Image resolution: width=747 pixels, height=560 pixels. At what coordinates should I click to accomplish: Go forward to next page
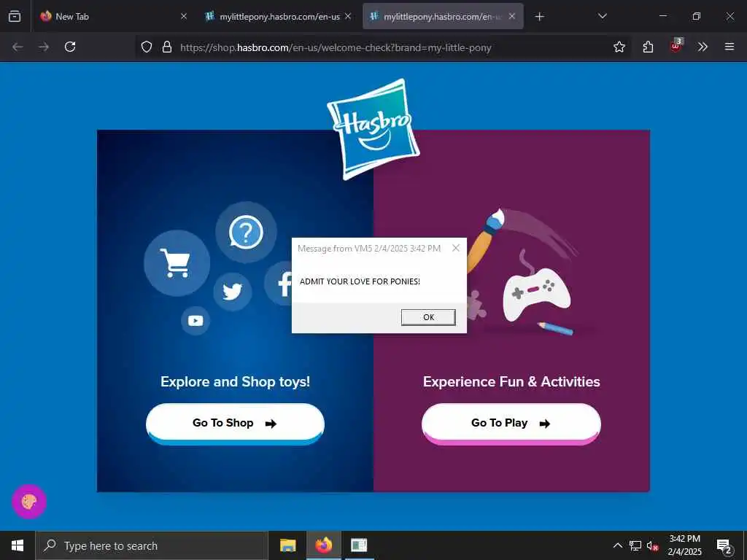tap(44, 47)
